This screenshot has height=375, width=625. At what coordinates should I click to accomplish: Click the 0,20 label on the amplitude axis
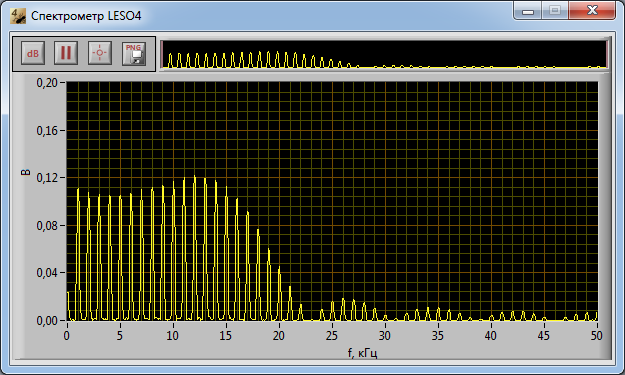[x=47, y=82]
